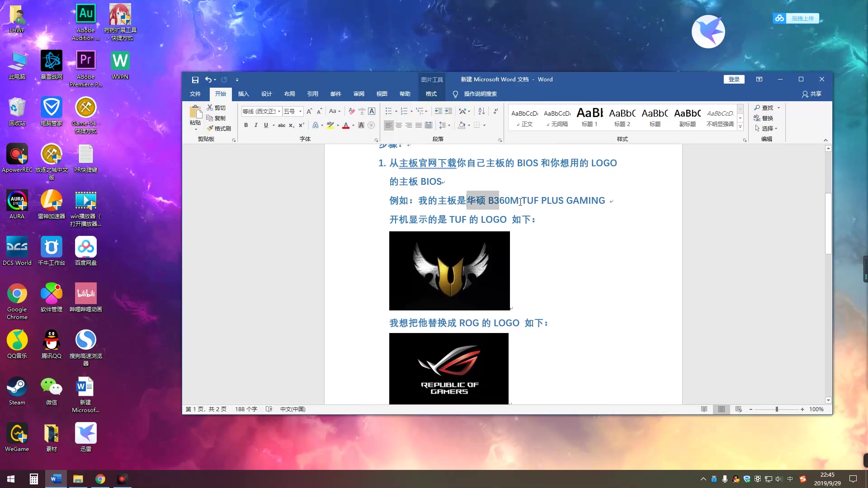This screenshot has height=488, width=868.
Task: Align text right
Action: 409,125
